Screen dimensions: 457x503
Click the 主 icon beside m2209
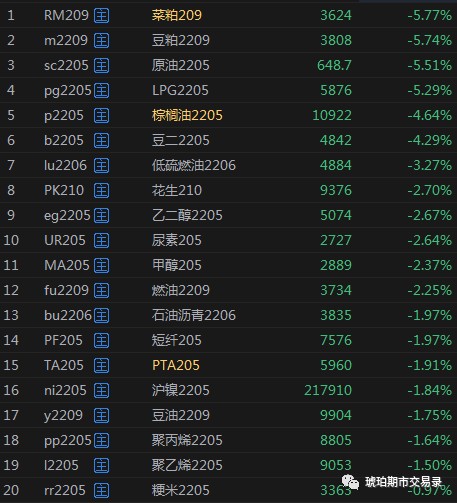point(101,40)
